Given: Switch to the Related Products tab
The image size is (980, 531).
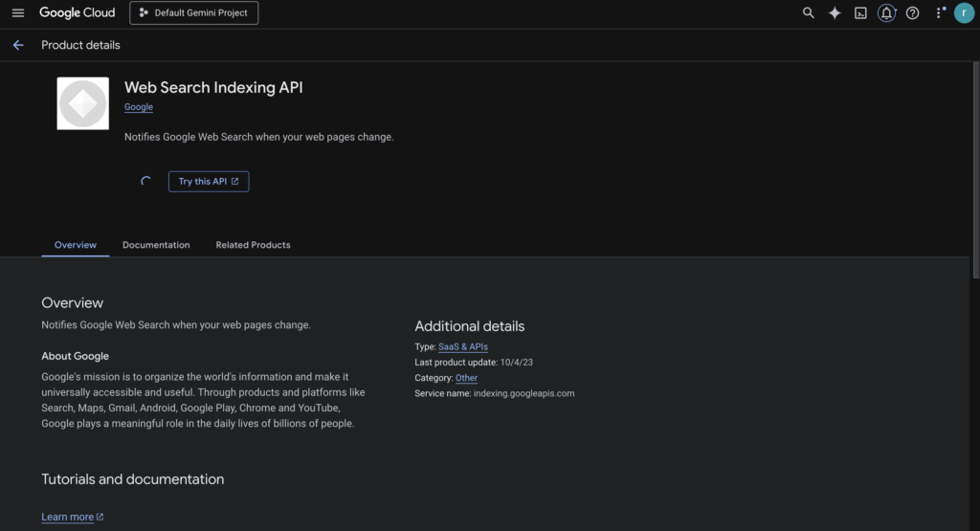Looking at the screenshot, I should (x=253, y=245).
